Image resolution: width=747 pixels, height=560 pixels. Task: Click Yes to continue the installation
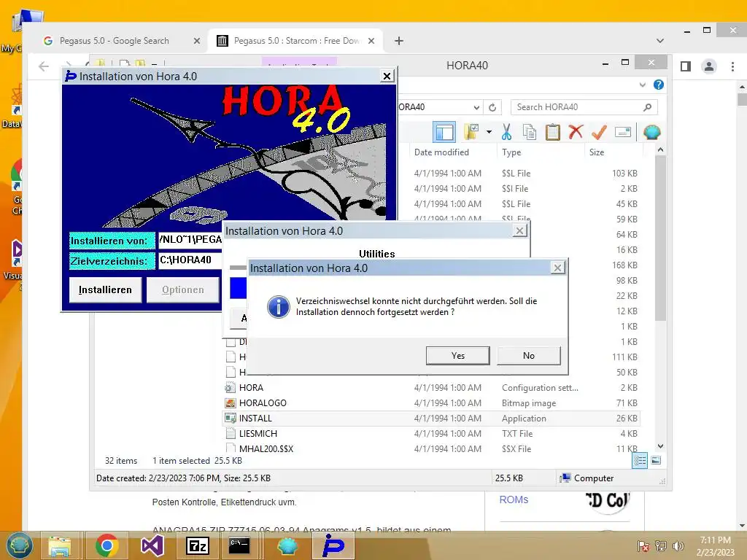coord(458,356)
